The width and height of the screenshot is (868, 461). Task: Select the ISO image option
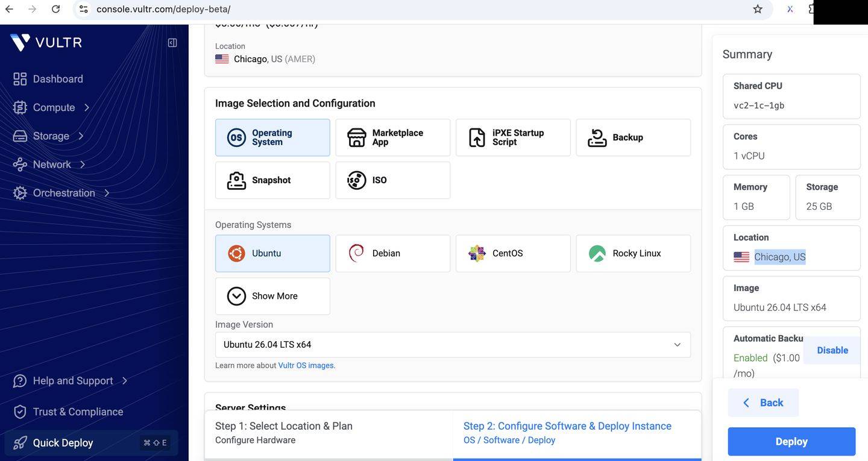coord(393,180)
